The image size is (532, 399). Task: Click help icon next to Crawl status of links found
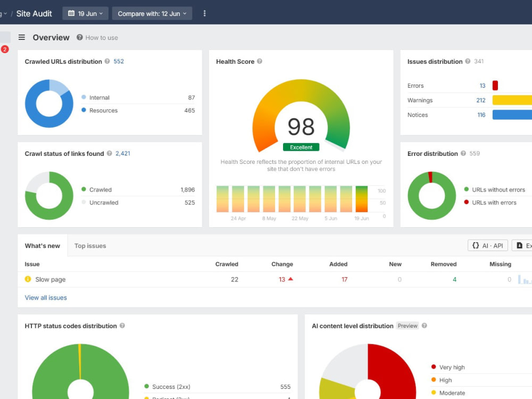tap(109, 153)
